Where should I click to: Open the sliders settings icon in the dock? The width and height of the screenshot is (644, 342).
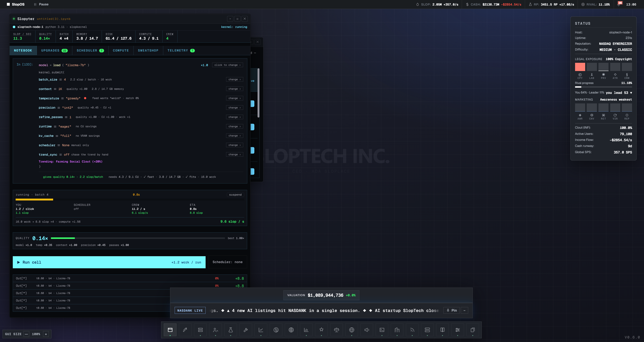[x=458, y=330]
